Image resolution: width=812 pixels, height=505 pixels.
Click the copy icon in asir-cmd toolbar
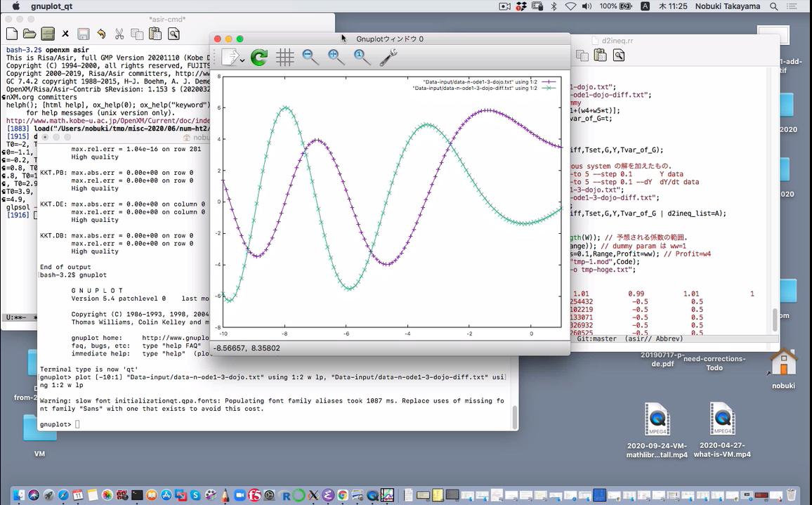tap(137, 34)
